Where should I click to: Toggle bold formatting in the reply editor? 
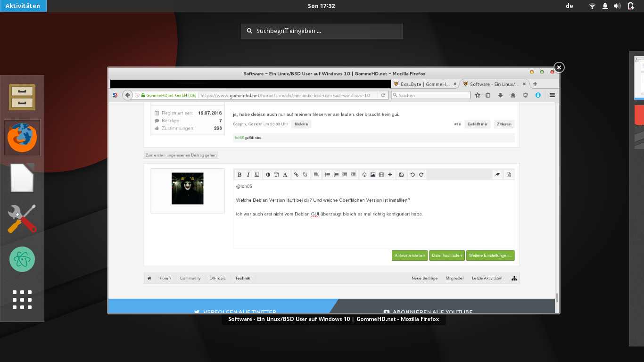tap(239, 175)
